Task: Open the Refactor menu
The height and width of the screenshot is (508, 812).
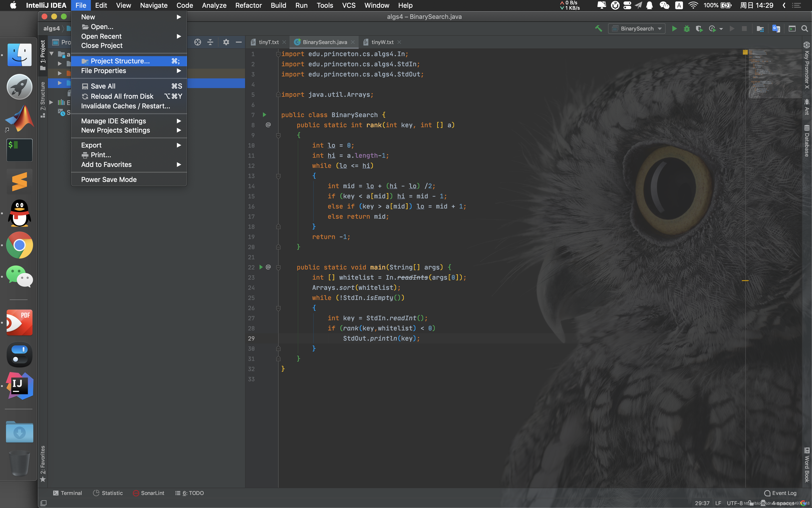Action: click(x=248, y=5)
